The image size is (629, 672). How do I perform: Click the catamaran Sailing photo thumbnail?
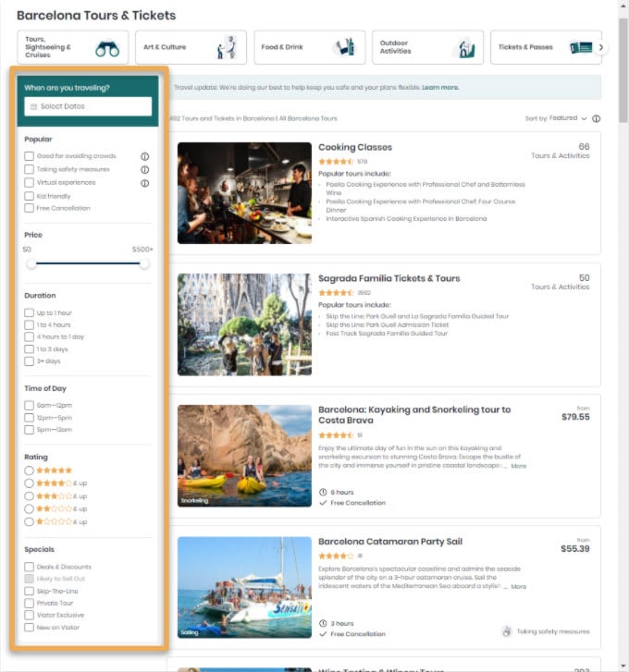point(244,588)
